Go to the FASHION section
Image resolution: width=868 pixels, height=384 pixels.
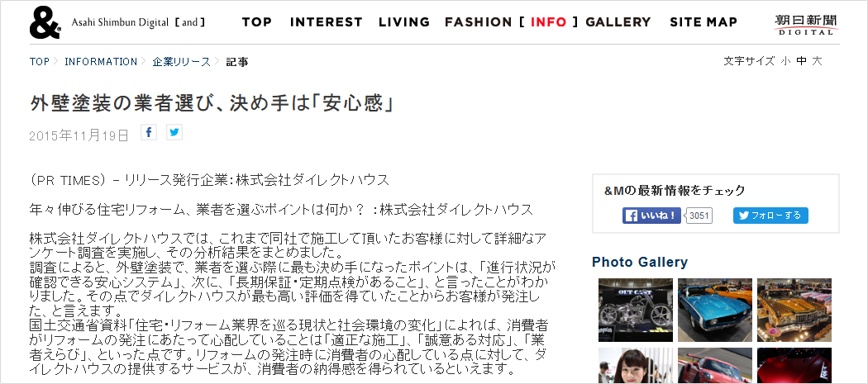(x=479, y=22)
